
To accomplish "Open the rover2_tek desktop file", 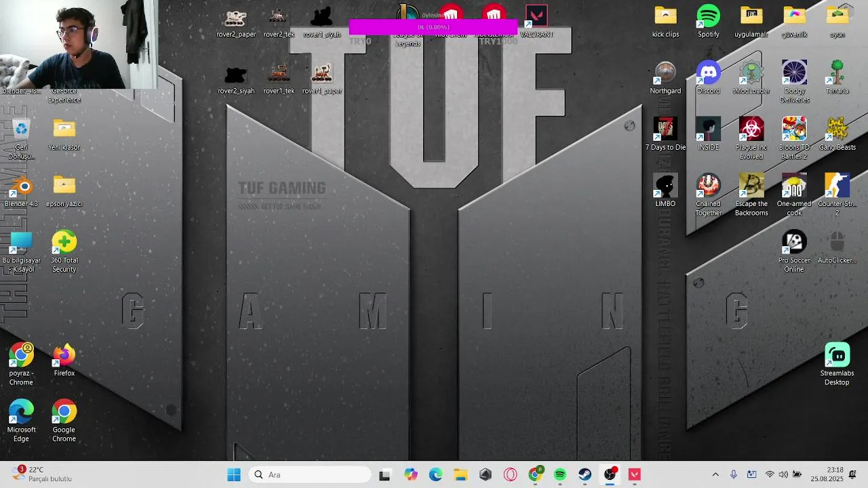I will tap(279, 23).
